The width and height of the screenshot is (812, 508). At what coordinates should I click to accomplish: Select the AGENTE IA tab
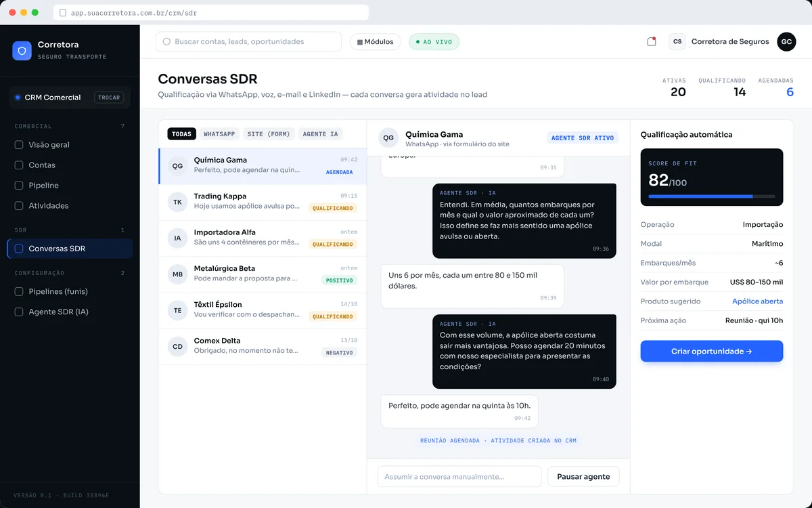point(320,134)
